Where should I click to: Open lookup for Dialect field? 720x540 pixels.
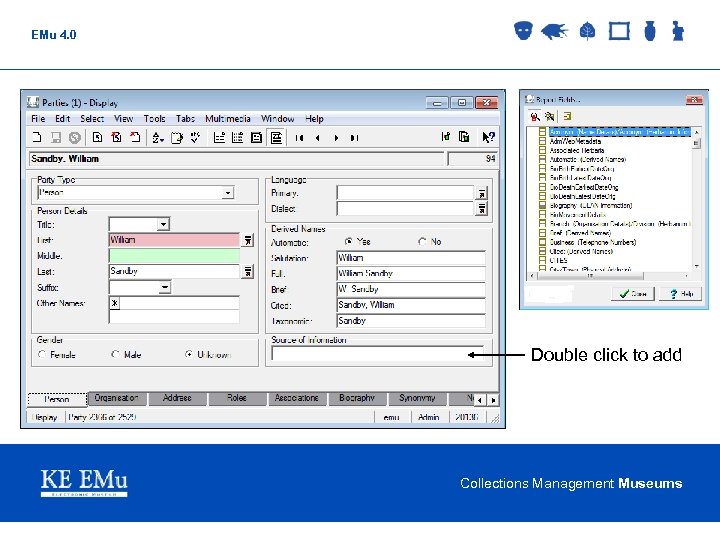click(481, 209)
